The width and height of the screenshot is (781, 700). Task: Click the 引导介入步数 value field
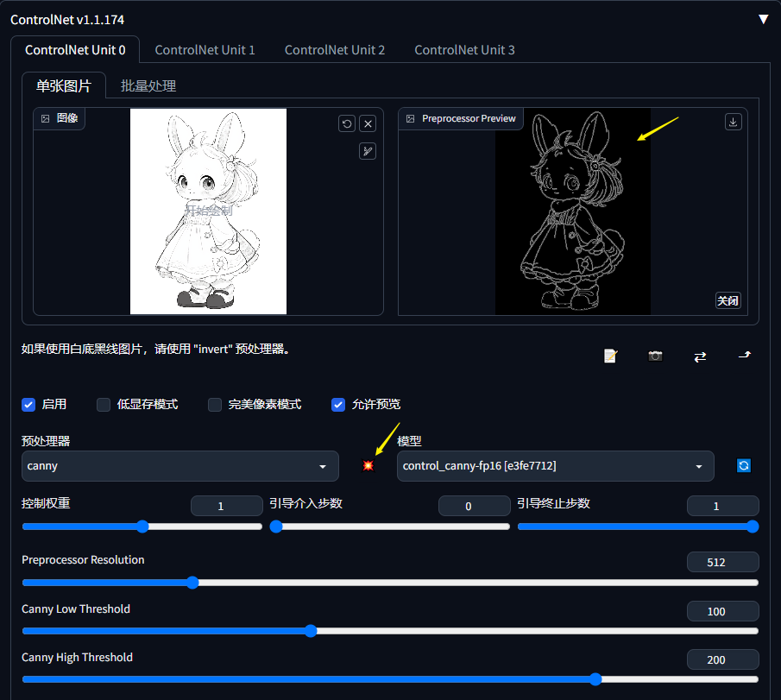click(x=474, y=506)
